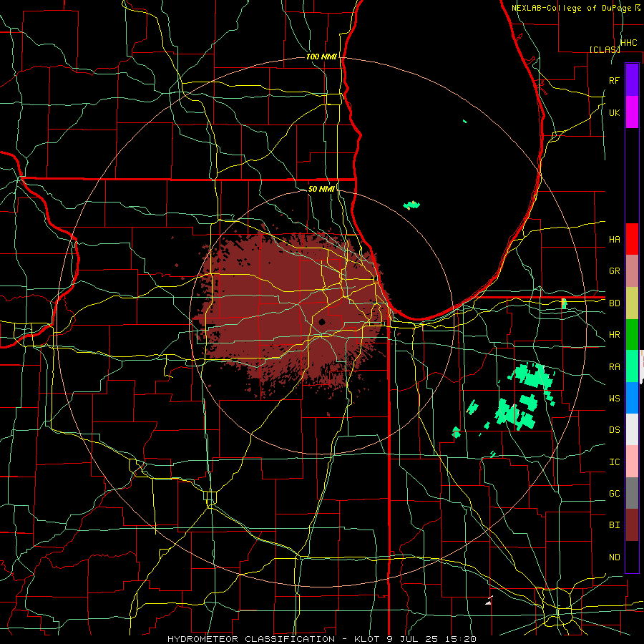Click the white DS legend color swatch
Image resolution: width=644 pixels, height=644 pixels.
(632, 429)
